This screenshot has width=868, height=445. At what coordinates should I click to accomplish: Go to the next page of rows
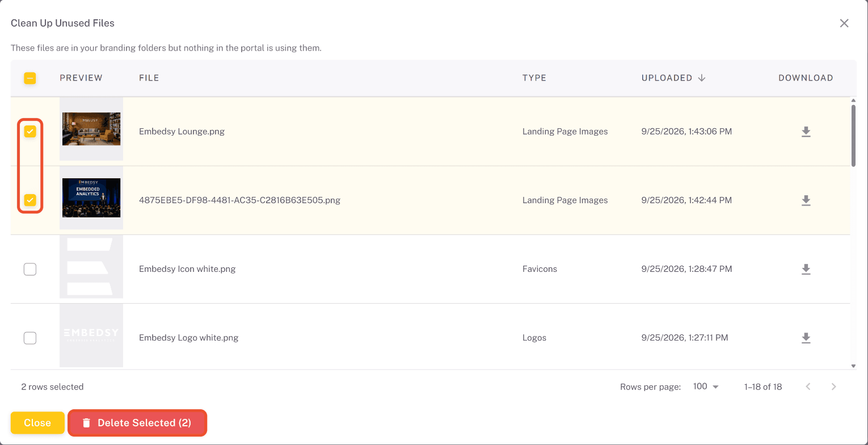[x=833, y=387]
